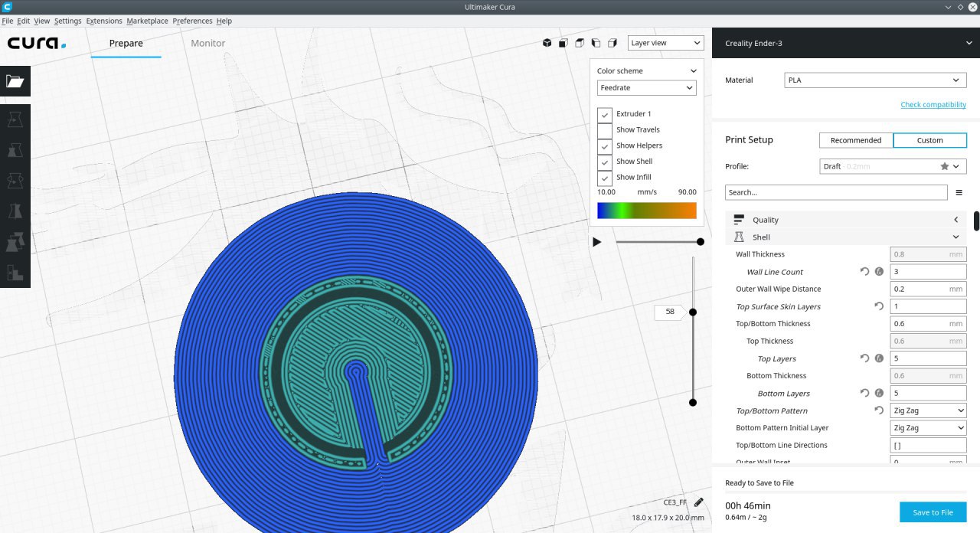Disable Show Infill checkbox

pos(605,178)
